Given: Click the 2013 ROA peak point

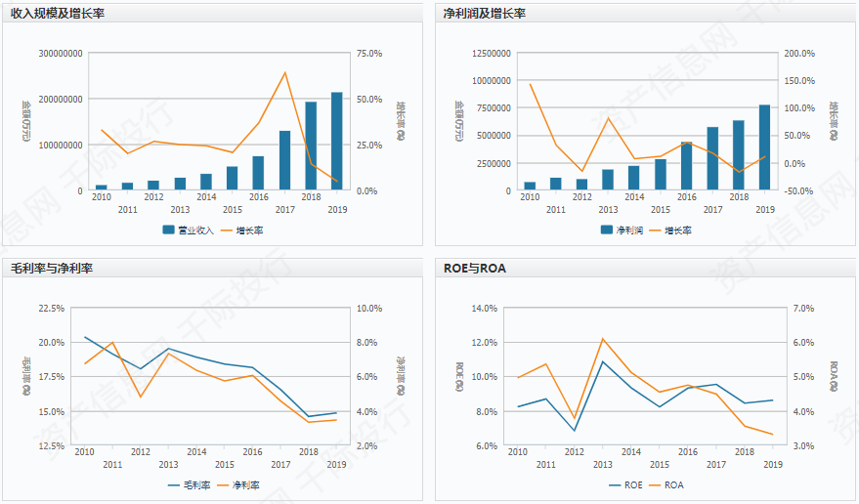Looking at the screenshot, I should (x=603, y=339).
